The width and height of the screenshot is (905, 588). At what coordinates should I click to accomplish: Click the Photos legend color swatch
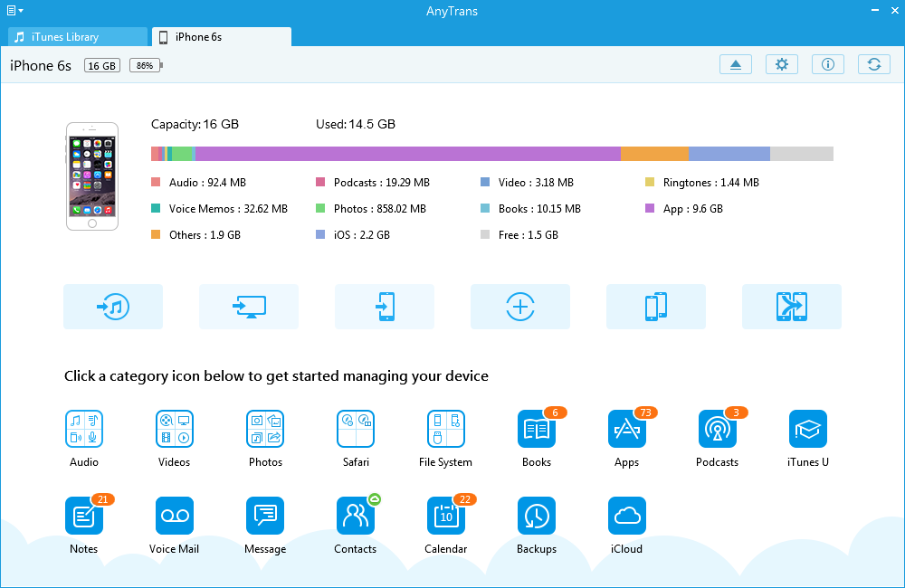click(320, 208)
